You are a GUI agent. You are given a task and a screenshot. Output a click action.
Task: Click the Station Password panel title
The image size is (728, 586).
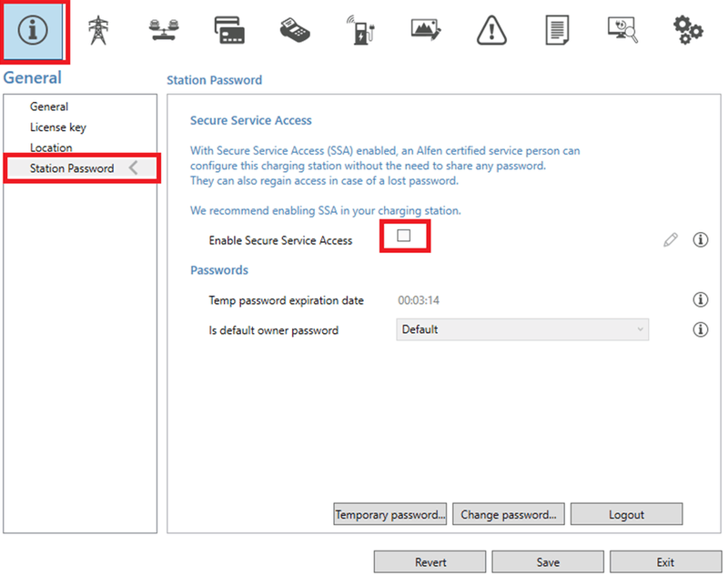(215, 80)
